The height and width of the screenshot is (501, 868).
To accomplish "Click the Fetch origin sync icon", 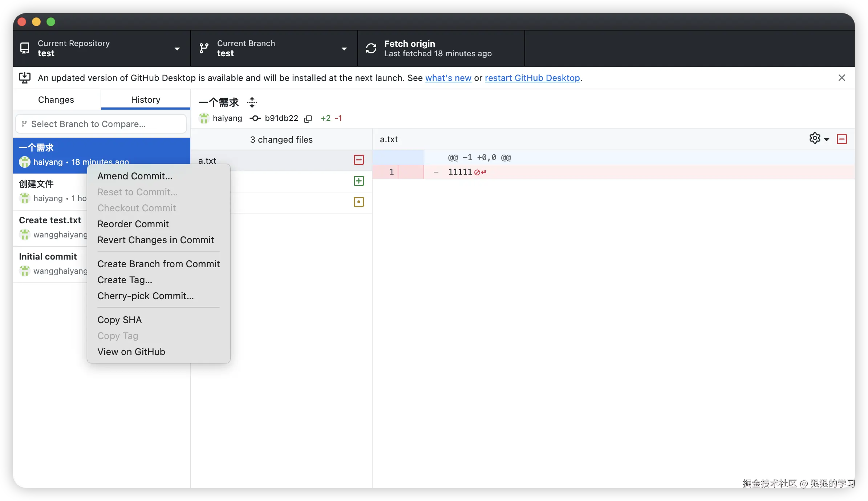I will [x=371, y=48].
